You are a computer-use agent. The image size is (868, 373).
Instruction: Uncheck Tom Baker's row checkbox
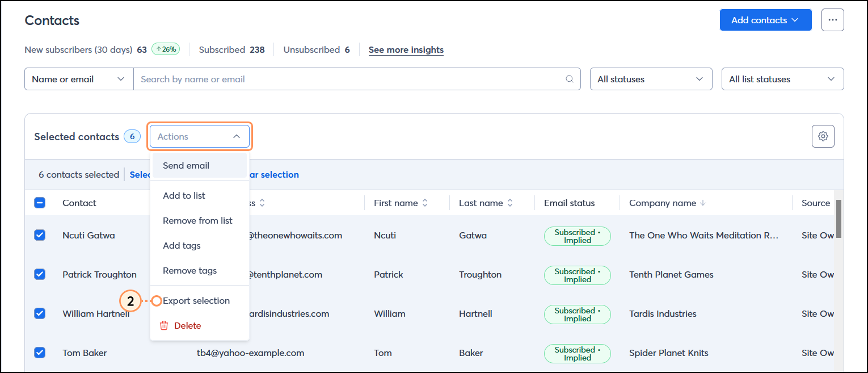click(x=40, y=353)
